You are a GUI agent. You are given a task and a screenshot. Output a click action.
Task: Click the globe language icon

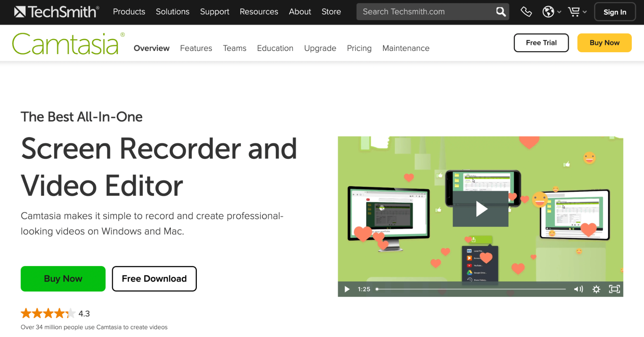tap(548, 12)
